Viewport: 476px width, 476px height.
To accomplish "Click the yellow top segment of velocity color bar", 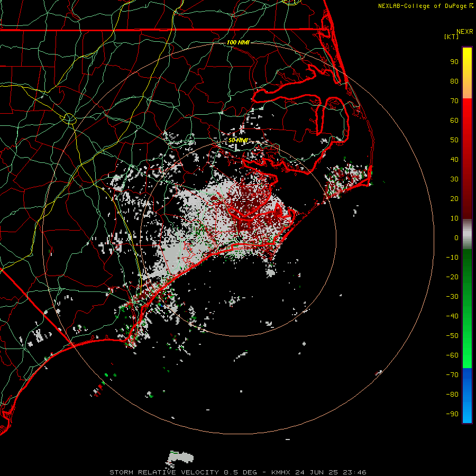I will [467, 73].
